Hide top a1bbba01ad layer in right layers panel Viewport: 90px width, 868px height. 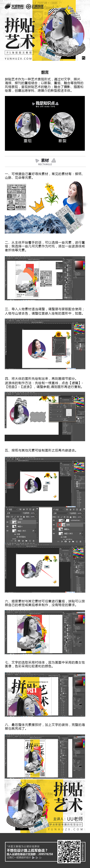(54, 520)
